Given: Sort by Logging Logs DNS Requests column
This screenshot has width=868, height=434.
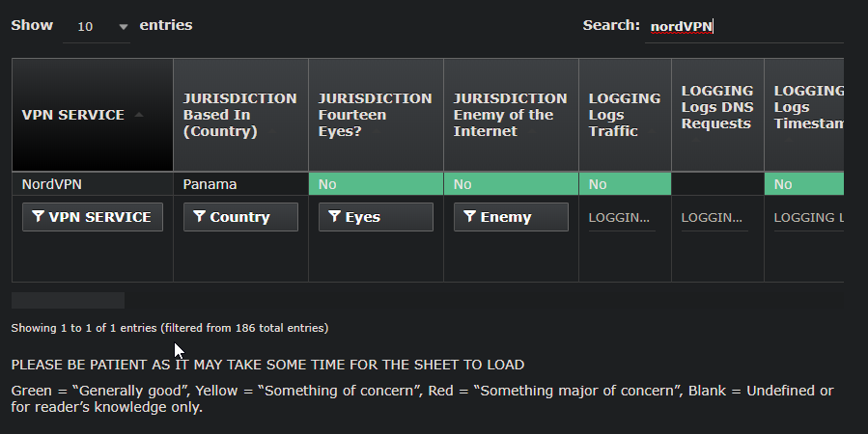Looking at the screenshot, I should (717, 107).
